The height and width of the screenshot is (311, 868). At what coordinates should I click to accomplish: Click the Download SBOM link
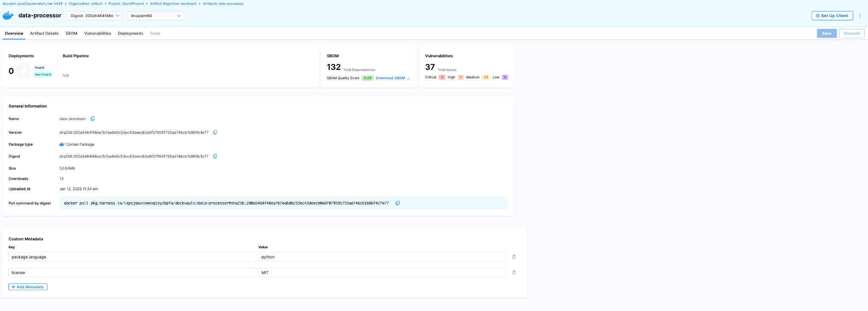pos(393,78)
